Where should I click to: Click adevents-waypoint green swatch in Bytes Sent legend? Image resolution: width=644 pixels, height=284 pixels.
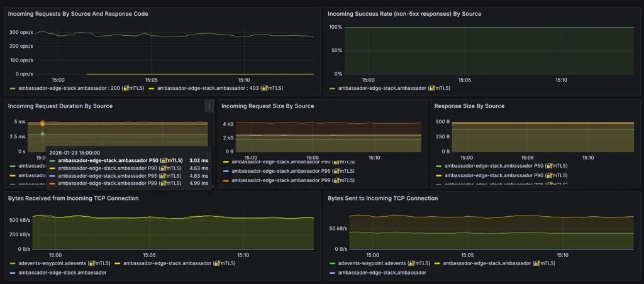point(333,263)
